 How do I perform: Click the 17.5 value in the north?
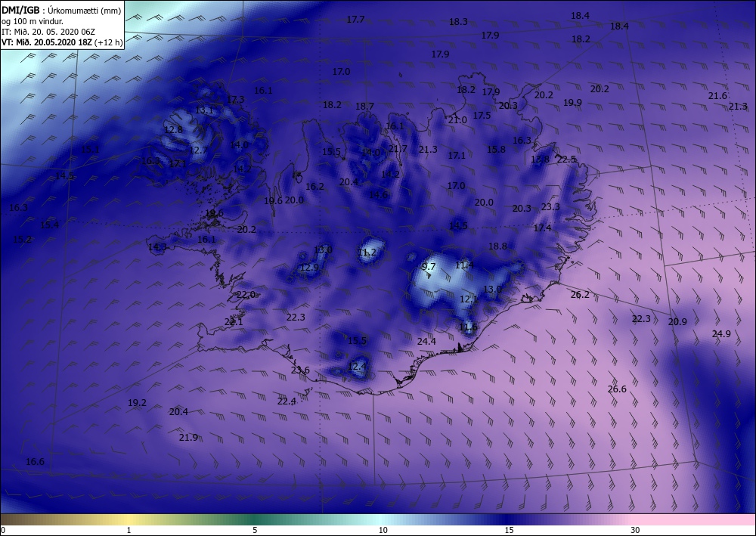(x=482, y=115)
